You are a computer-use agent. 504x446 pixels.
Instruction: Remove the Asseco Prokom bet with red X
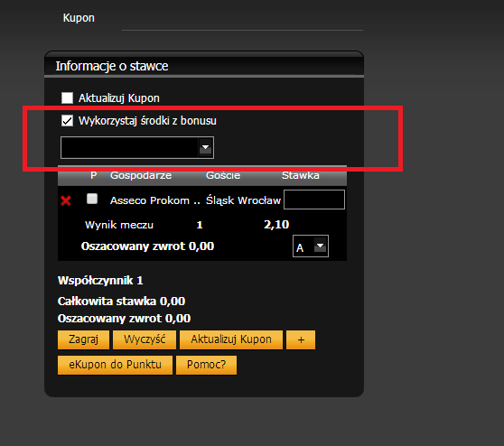[66, 200]
